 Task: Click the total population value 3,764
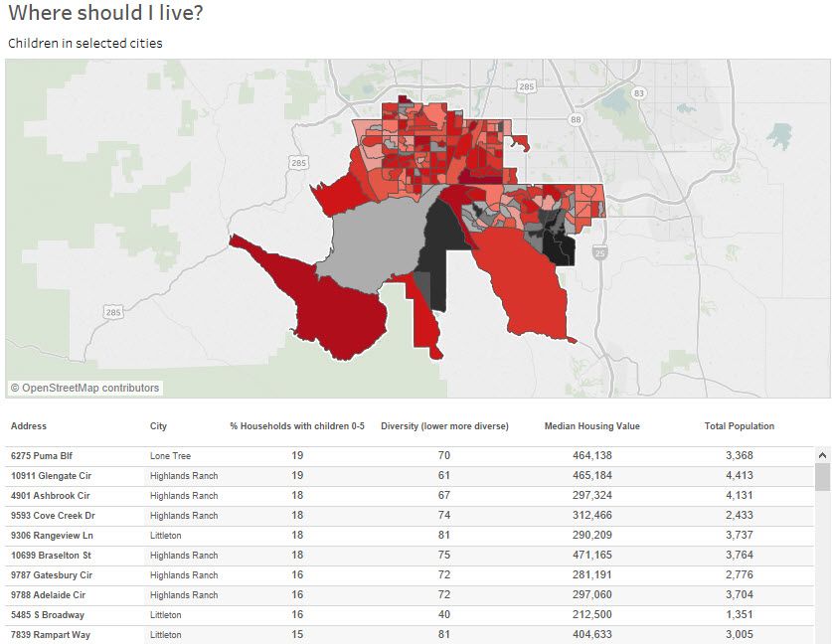click(x=740, y=555)
